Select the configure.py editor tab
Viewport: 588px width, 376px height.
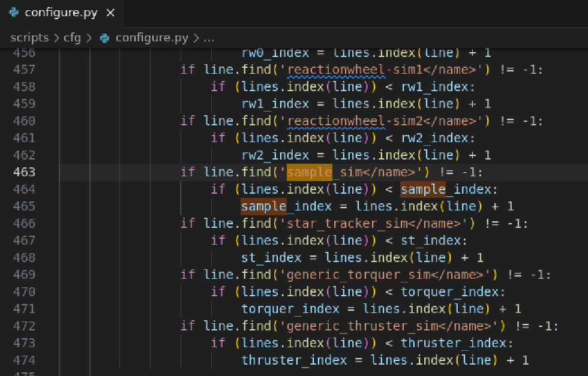[61, 13]
